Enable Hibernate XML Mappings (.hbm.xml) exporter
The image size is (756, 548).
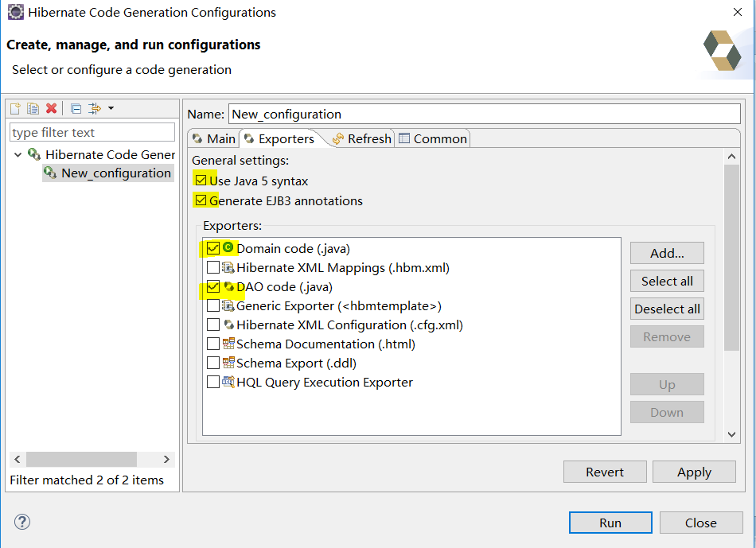[212, 267]
